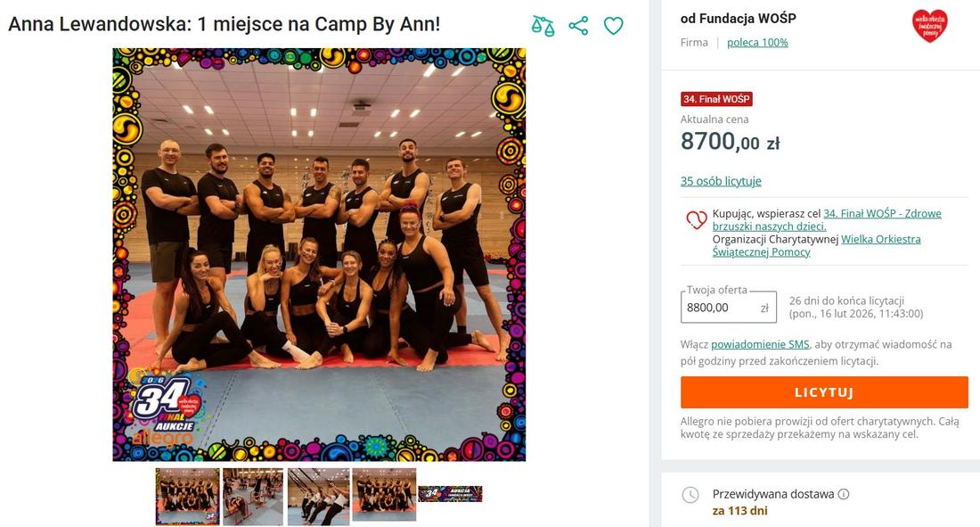
Task: Select the first group photo thumbnail
Action: pos(187,497)
